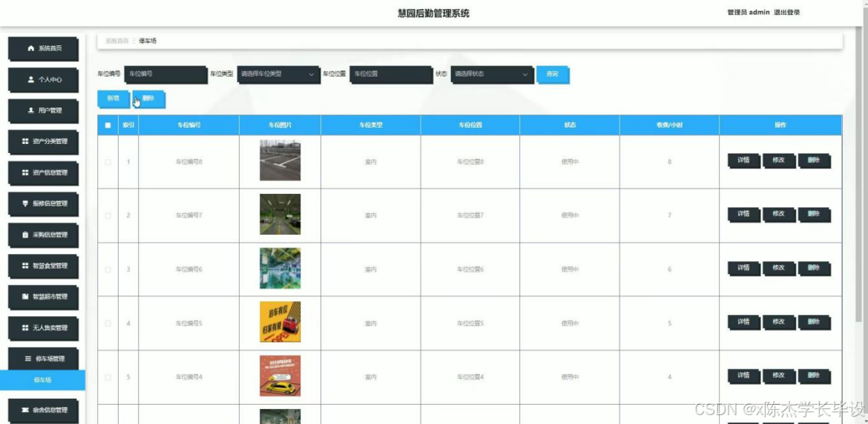Click 修改 for row 车位编号8
The height and width of the screenshot is (424, 868).
pos(779,160)
